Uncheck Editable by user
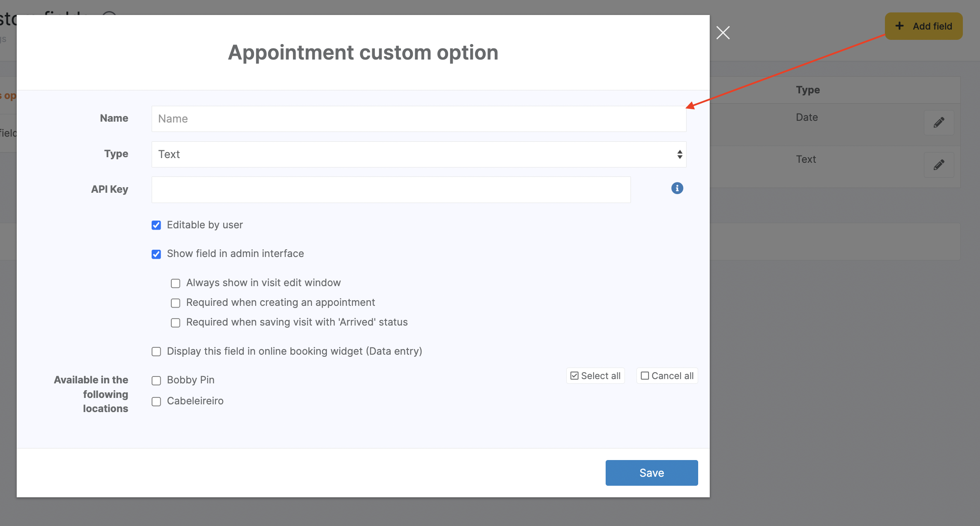The height and width of the screenshot is (526, 980). 156,225
